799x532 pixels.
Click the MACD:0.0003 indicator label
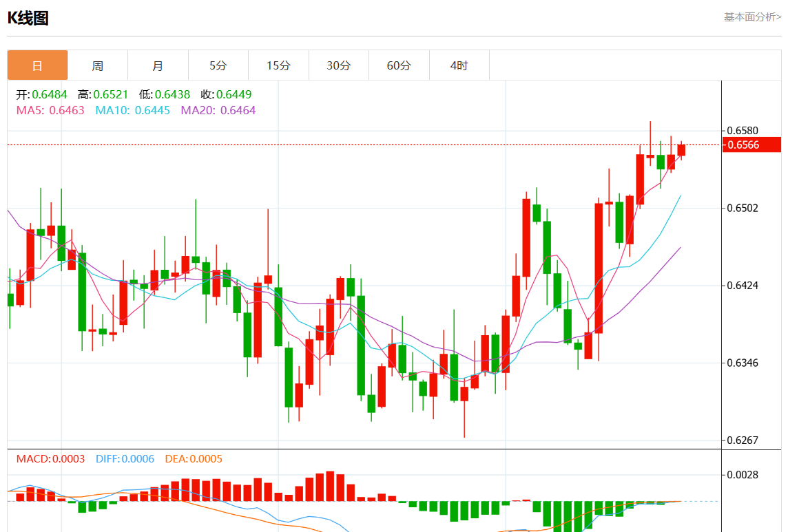pos(50,458)
